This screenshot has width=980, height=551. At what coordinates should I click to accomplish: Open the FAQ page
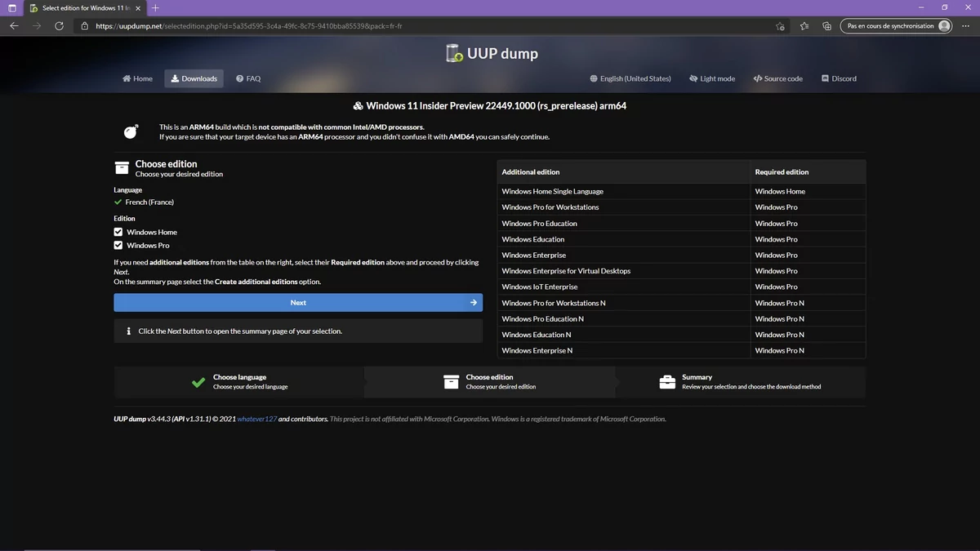(247, 78)
